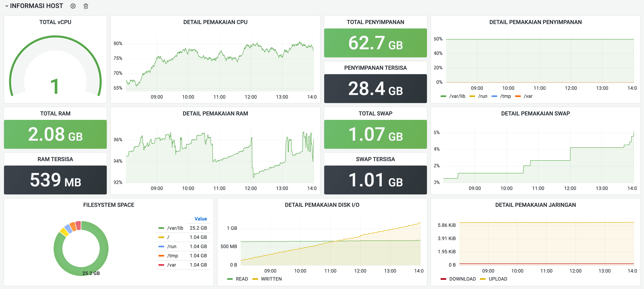Image resolution: width=644 pixels, height=289 pixels.
Task: Select /tmp row in filesystem legend table
Action: point(173,256)
